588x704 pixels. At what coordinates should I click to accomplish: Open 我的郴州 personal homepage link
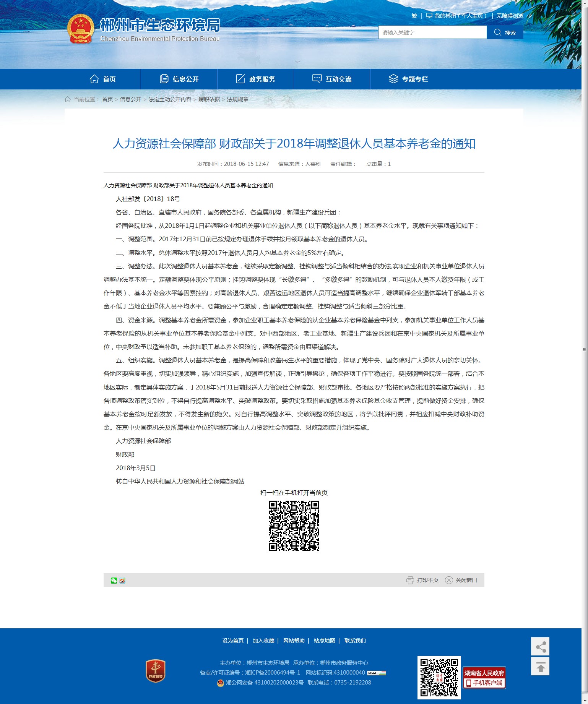click(x=461, y=16)
